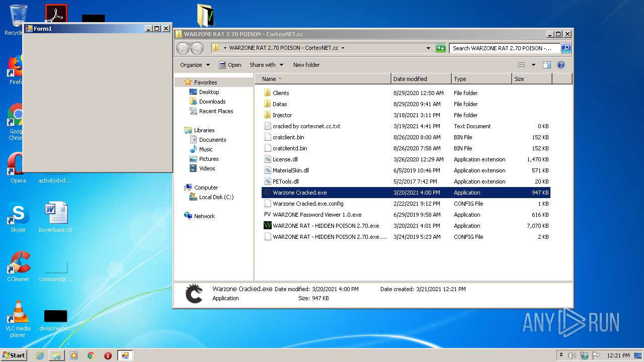Select the Datas folder icon

click(x=267, y=104)
